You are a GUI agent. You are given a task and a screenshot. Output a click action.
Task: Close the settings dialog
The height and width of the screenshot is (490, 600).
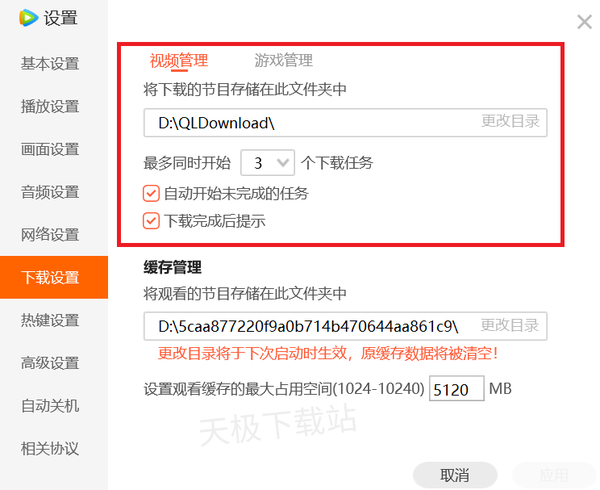point(584,22)
